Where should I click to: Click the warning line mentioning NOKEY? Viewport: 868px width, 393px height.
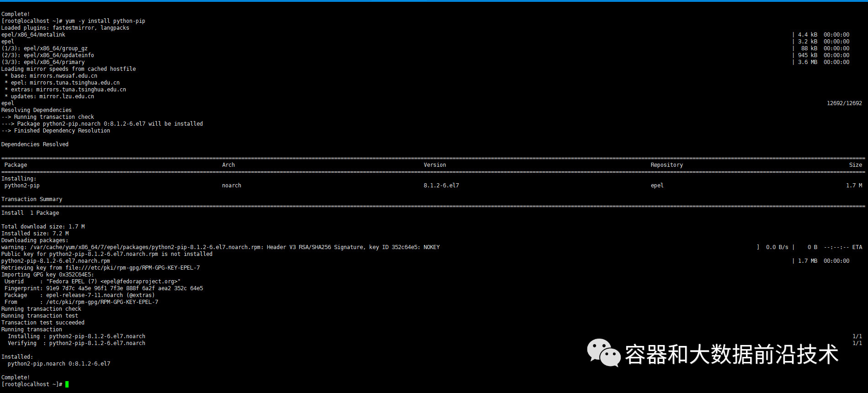click(x=220, y=247)
